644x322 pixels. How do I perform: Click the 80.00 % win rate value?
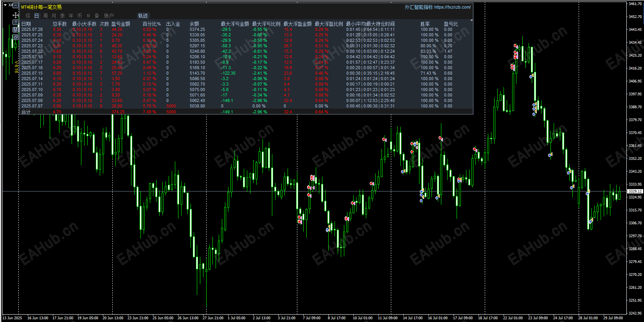pos(428,46)
